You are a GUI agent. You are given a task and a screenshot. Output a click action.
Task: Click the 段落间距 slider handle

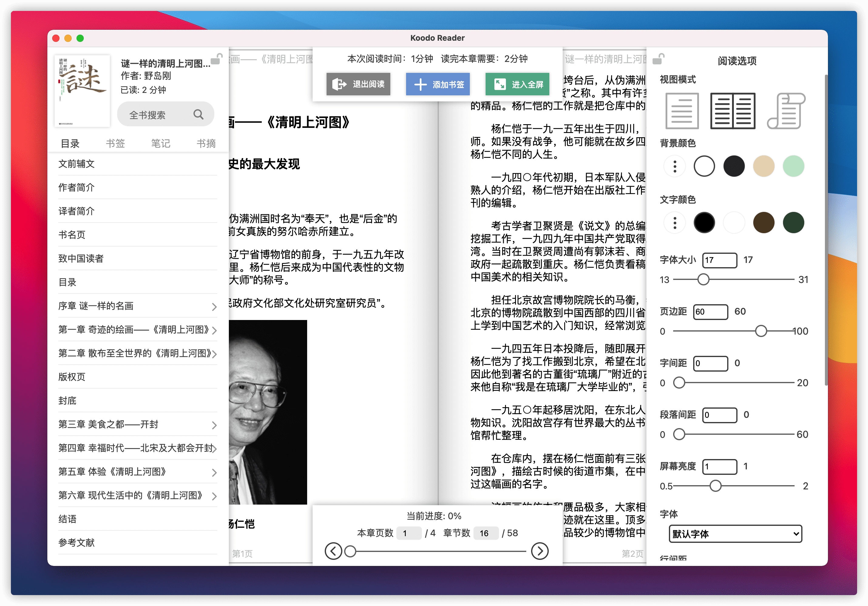click(679, 434)
